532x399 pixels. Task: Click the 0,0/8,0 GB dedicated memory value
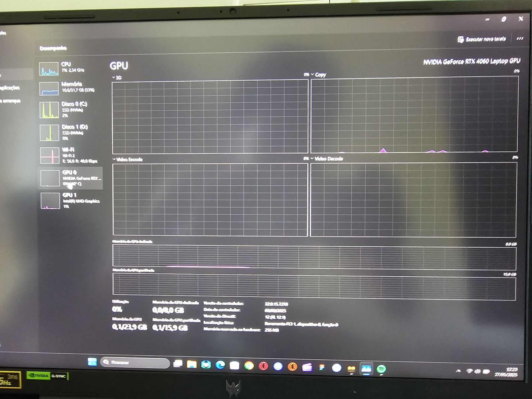(168, 310)
